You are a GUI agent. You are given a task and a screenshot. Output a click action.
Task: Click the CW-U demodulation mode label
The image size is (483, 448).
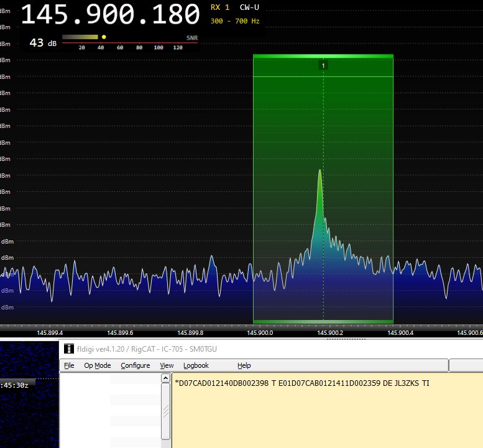(x=249, y=7)
